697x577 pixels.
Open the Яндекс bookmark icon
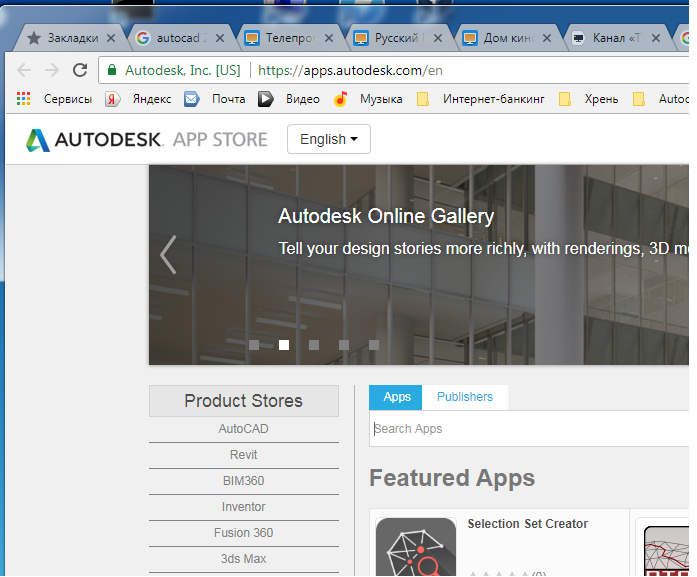[112, 99]
